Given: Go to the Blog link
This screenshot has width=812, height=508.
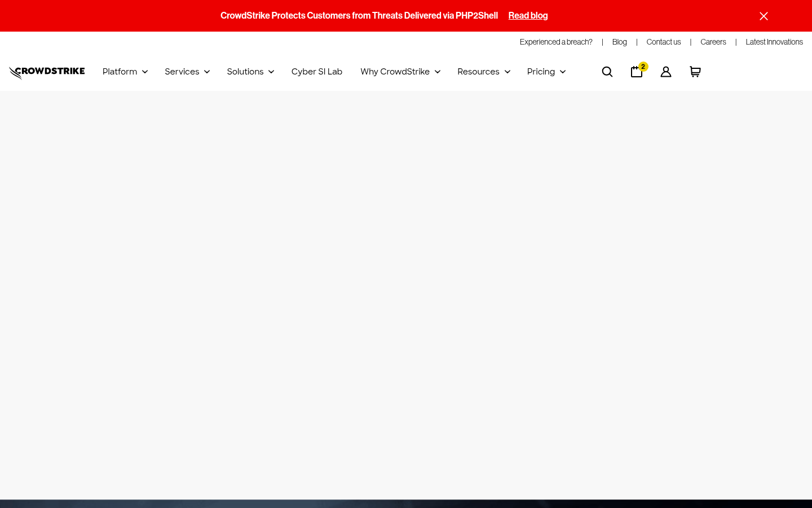Looking at the screenshot, I should click(620, 42).
